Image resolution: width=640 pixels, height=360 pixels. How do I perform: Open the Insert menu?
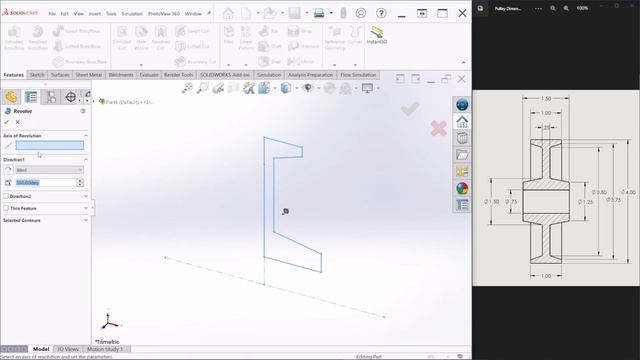pyautogui.click(x=95, y=13)
